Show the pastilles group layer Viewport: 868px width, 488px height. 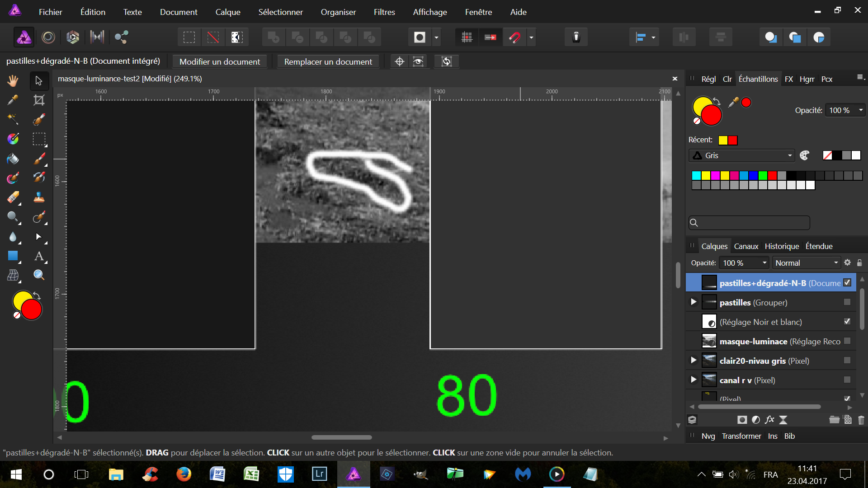[847, 302]
